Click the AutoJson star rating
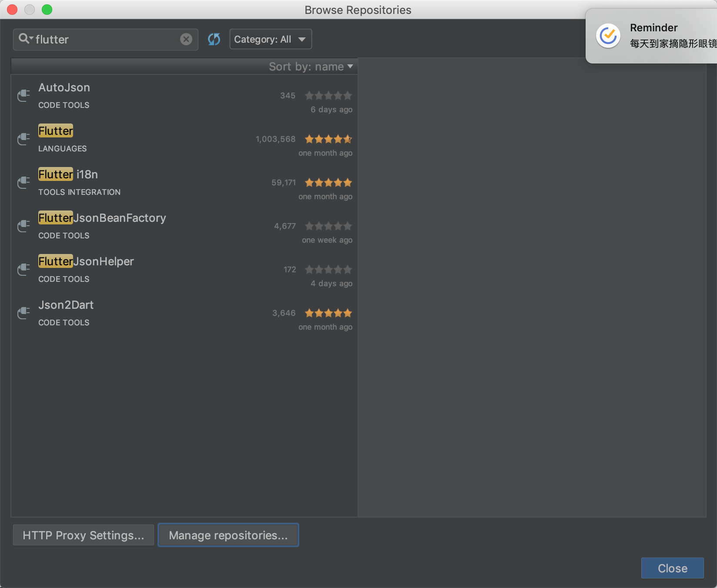The image size is (717, 588). [328, 96]
